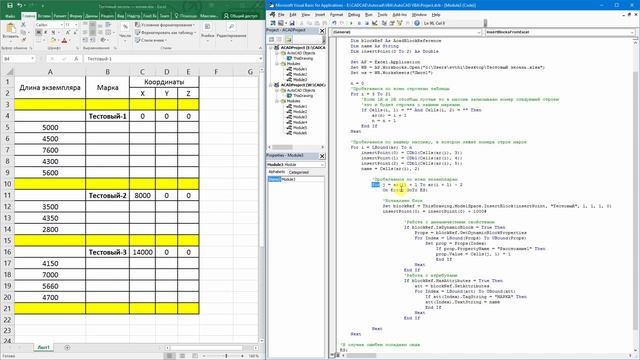The width and height of the screenshot is (640, 360).
Task: Save the Excel workbook from quick access toolbar
Action: click(10, 5)
